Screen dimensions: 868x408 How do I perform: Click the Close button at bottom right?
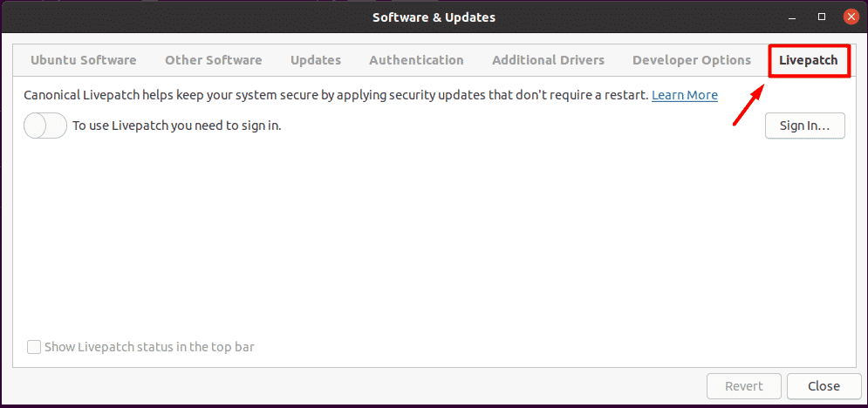[x=824, y=386]
